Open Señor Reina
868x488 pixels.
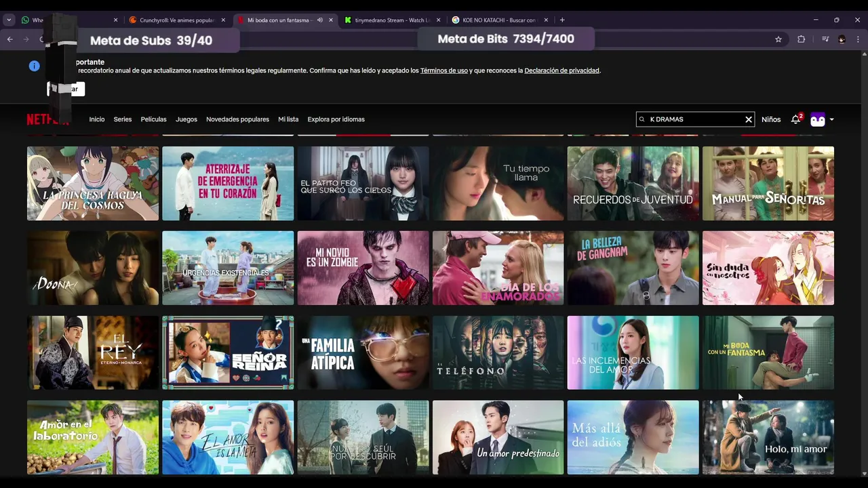coord(228,353)
